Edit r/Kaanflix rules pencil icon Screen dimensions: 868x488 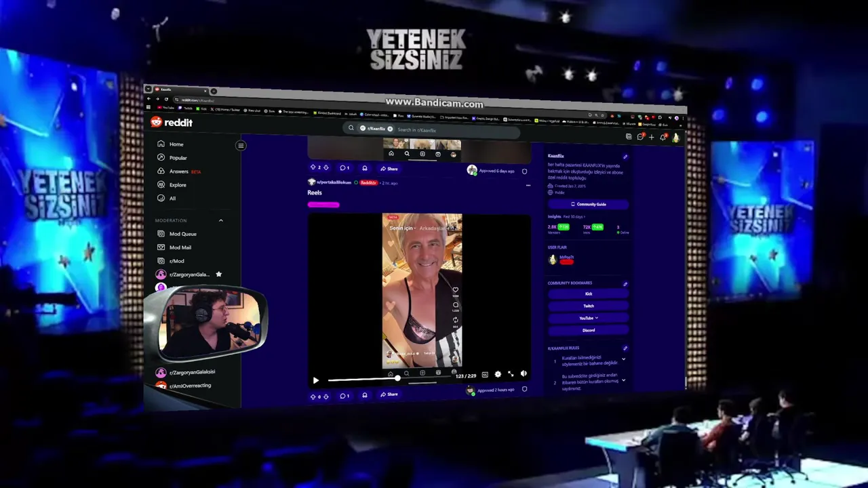tap(625, 348)
